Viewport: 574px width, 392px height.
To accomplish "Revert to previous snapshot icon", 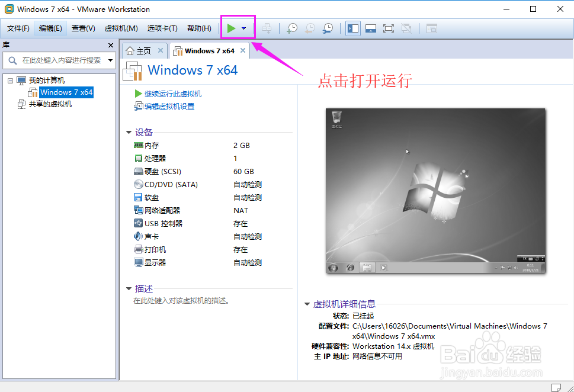I will tap(310, 28).
